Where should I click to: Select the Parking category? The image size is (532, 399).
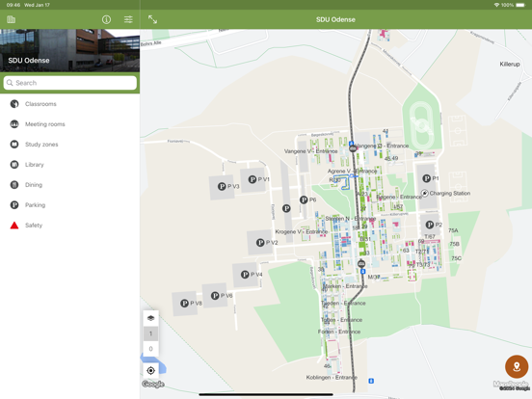point(70,205)
